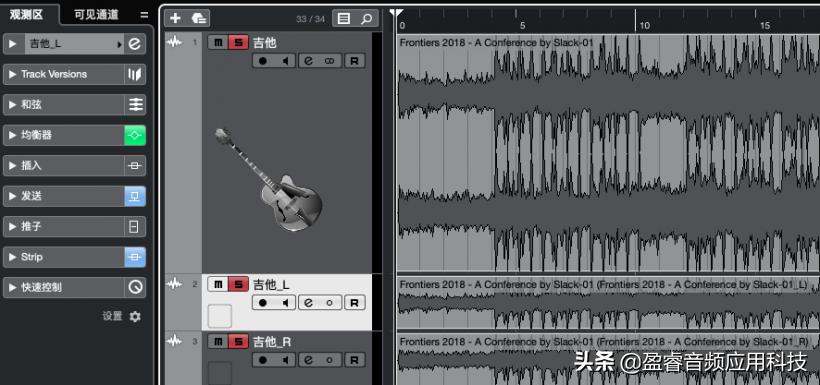The height and width of the screenshot is (385, 820).
Task: Mute the 吉他 track
Action: pos(218,42)
